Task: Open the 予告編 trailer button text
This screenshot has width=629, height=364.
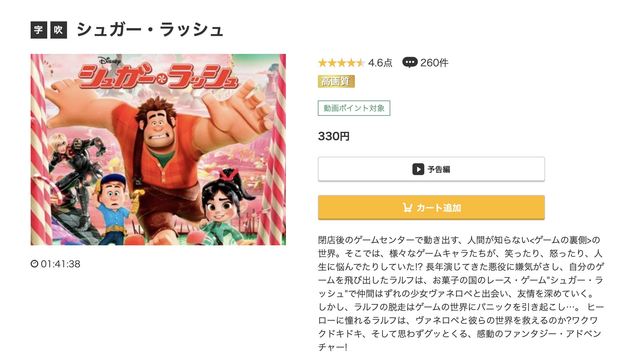Action: [439, 169]
